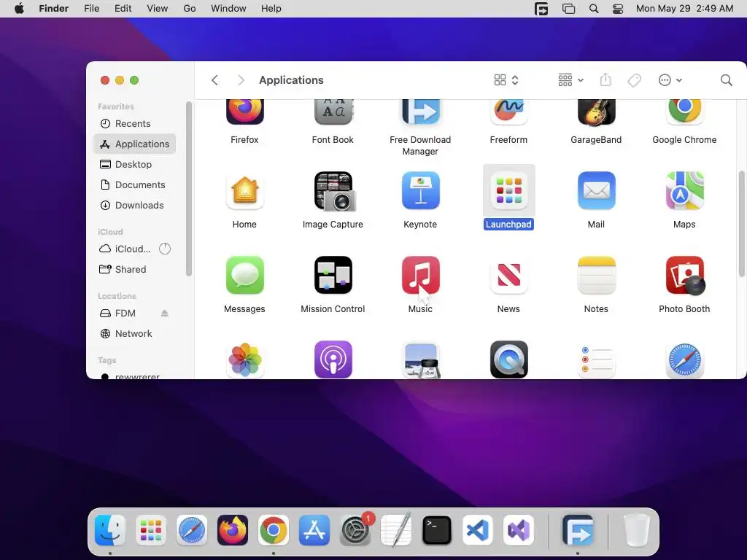Select the Photo Booth app icon
The width and height of the screenshot is (747, 560).
[685, 275]
